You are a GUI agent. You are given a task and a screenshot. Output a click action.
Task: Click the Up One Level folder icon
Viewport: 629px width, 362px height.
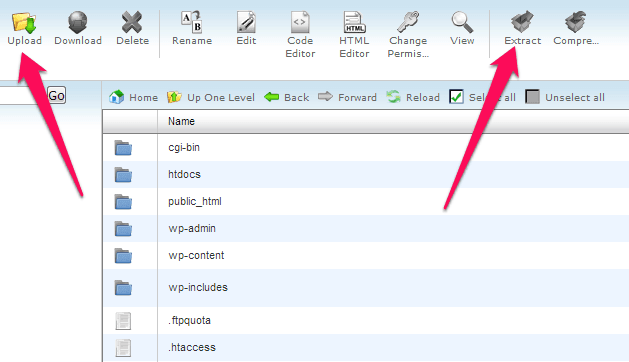174,97
